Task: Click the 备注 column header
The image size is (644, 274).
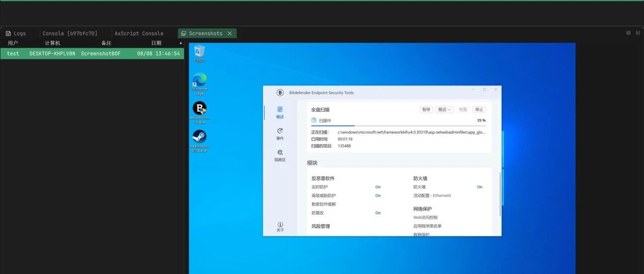Action: pos(106,43)
